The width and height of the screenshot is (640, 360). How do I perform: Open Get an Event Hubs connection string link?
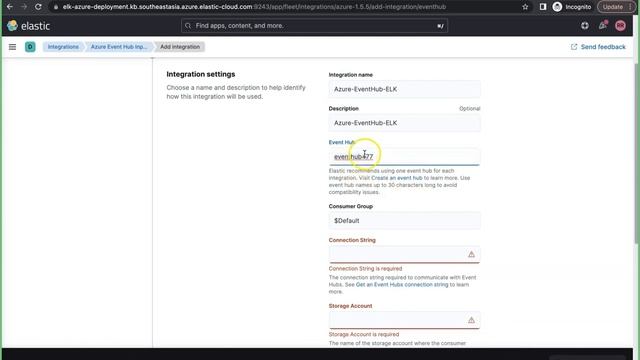pos(402,284)
